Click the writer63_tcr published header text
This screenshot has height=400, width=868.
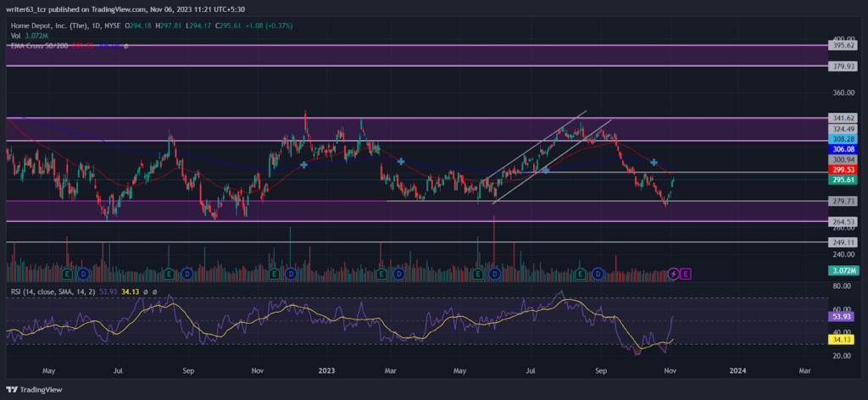(125, 9)
